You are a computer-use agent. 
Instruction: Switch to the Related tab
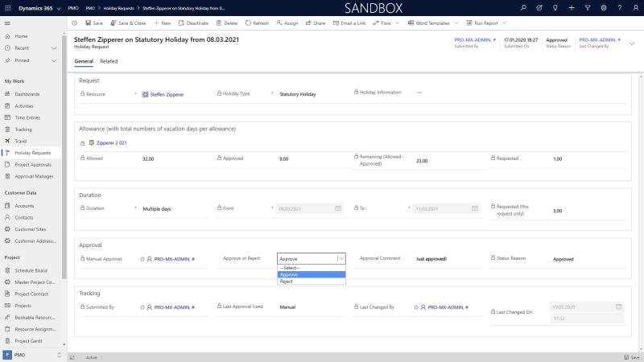(109, 61)
